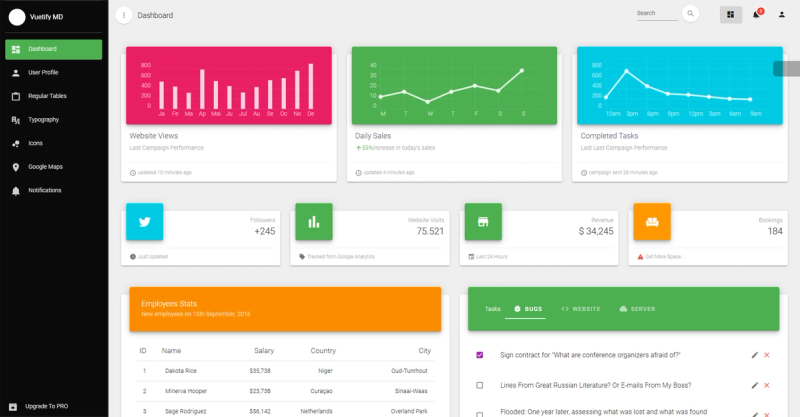Viewport: 800px width, 417px height.
Task: Select the Minerva Hooper name cell
Action: click(x=186, y=391)
